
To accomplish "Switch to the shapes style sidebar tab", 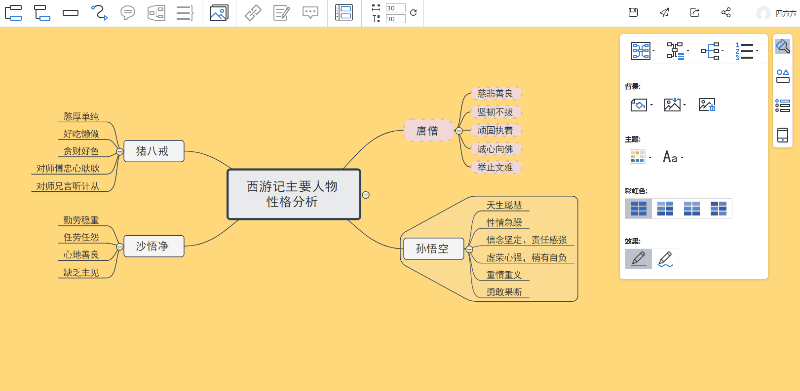I will tap(782, 76).
